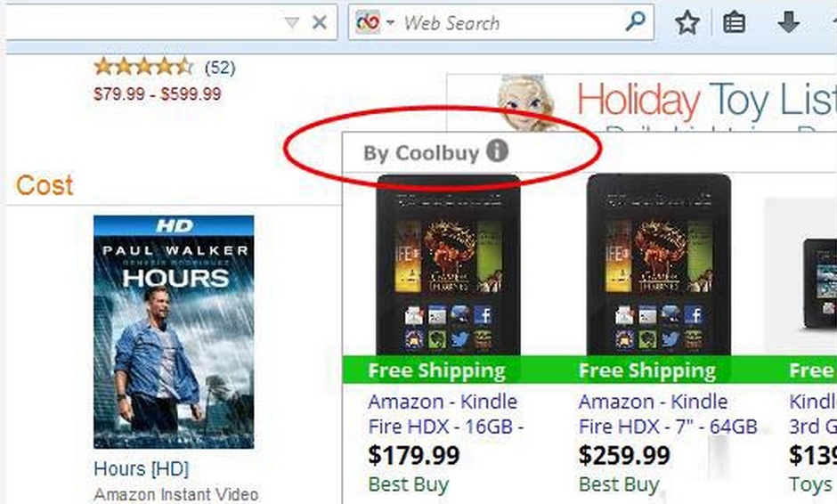The image size is (837, 504).
Task: Click the search engine logo icon
Action: click(x=368, y=22)
